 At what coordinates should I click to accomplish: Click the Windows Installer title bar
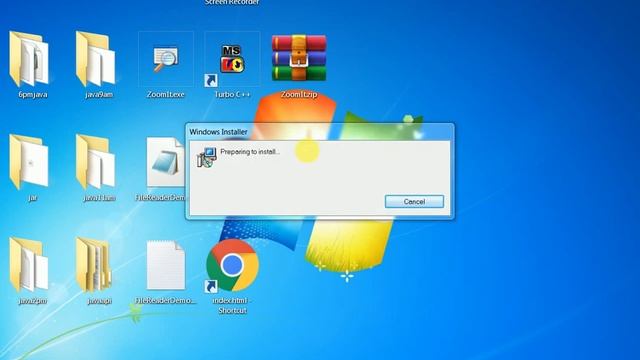click(320, 132)
